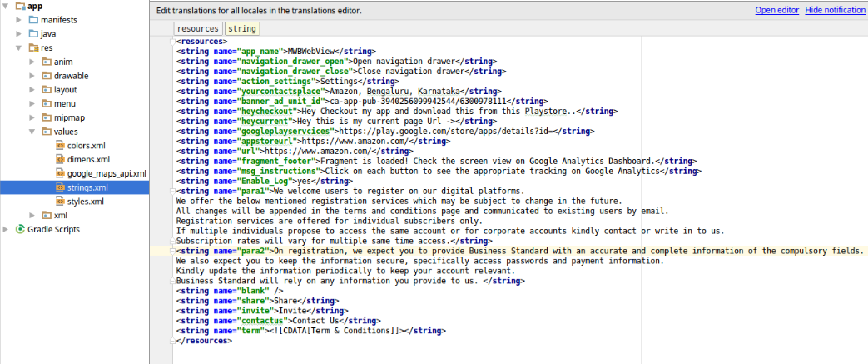
Task: Click the google_maps_api.xml file icon
Action: 61,173
